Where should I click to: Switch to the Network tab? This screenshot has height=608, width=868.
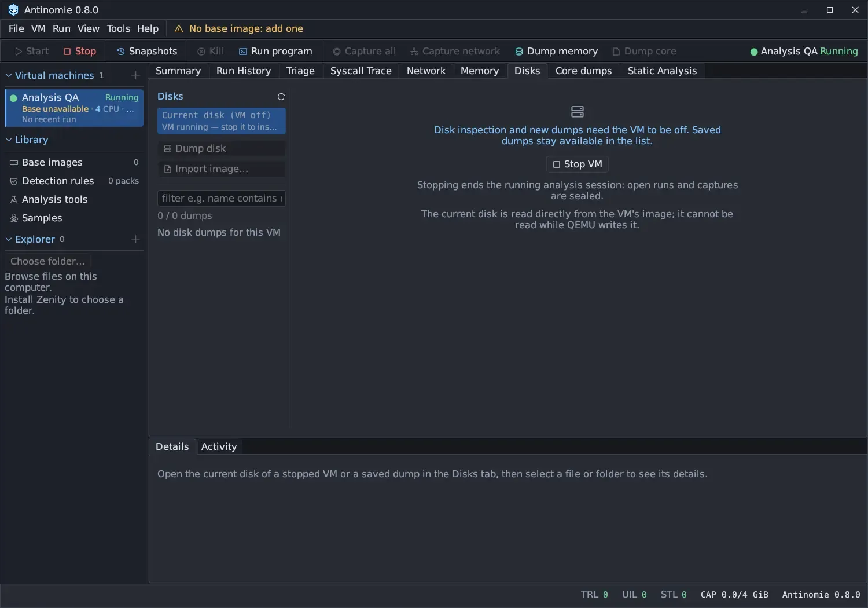[x=426, y=71]
